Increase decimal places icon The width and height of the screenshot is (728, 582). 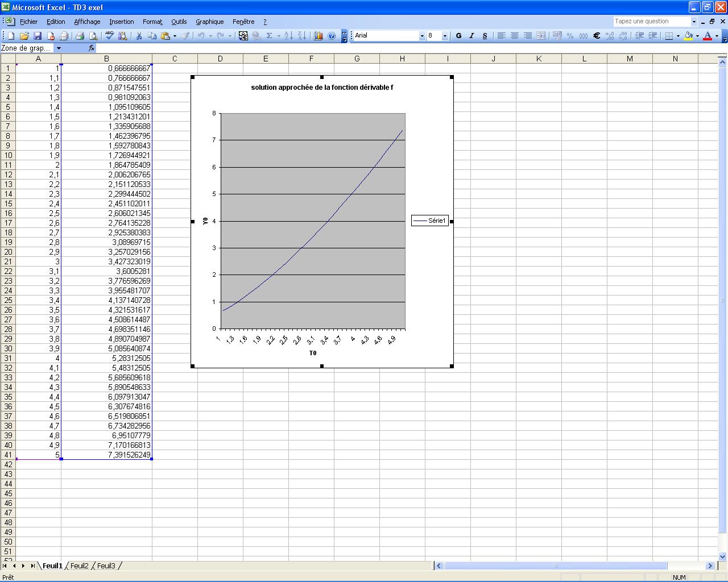pyautogui.click(x=610, y=36)
